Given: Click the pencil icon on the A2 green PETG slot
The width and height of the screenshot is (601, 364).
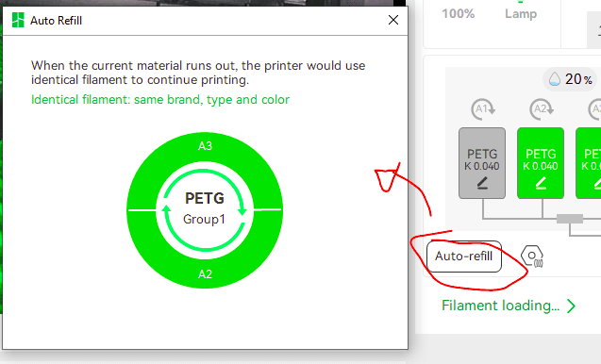Looking at the screenshot, I should pyautogui.click(x=541, y=183).
